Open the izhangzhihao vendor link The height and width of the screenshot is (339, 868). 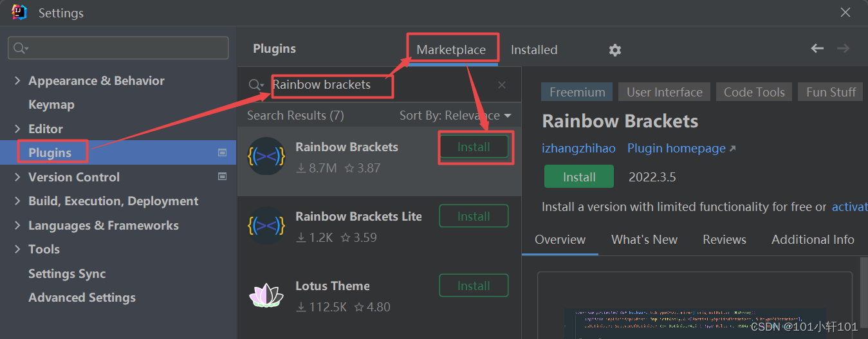(x=579, y=149)
